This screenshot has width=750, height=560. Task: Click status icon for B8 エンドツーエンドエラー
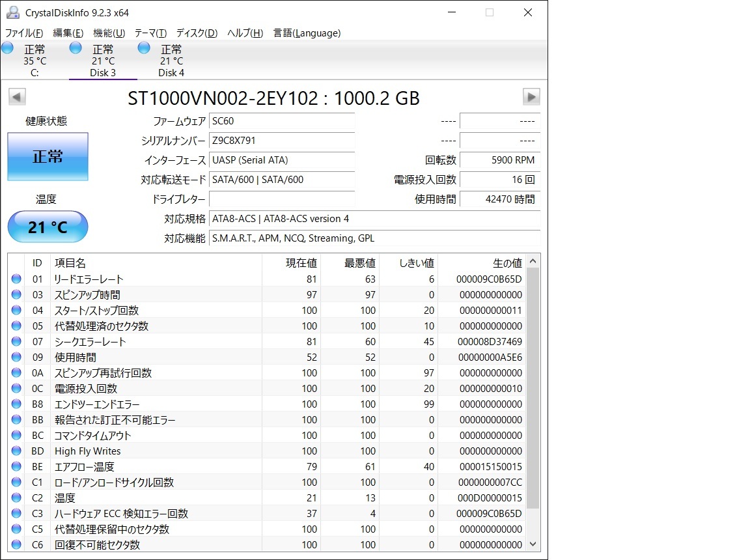16,404
